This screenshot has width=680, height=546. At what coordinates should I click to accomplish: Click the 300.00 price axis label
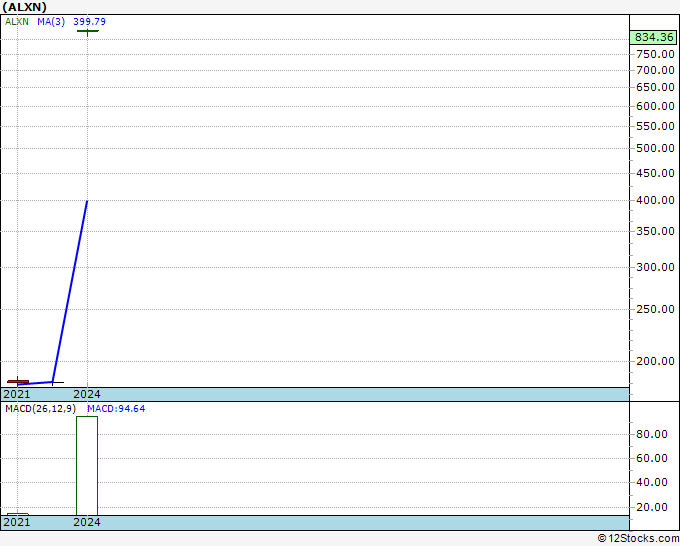(x=655, y=267)
